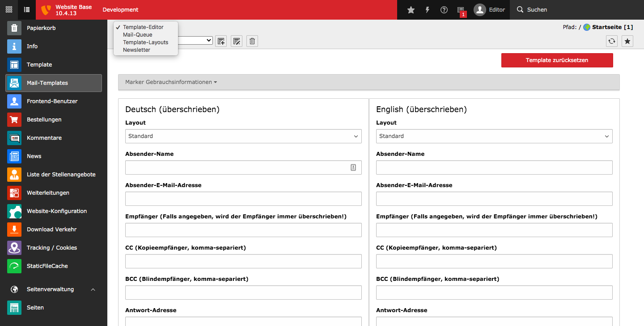Open the system information icon with badge
Image resolution: width=644 pixels, height=326 pixels.
click(x=461, y=10)
